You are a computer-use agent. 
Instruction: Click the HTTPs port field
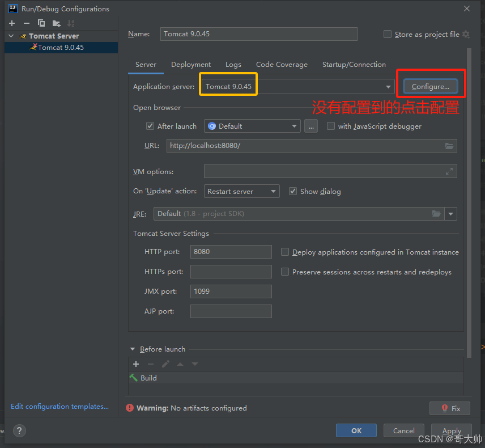[x=231, y=272]
